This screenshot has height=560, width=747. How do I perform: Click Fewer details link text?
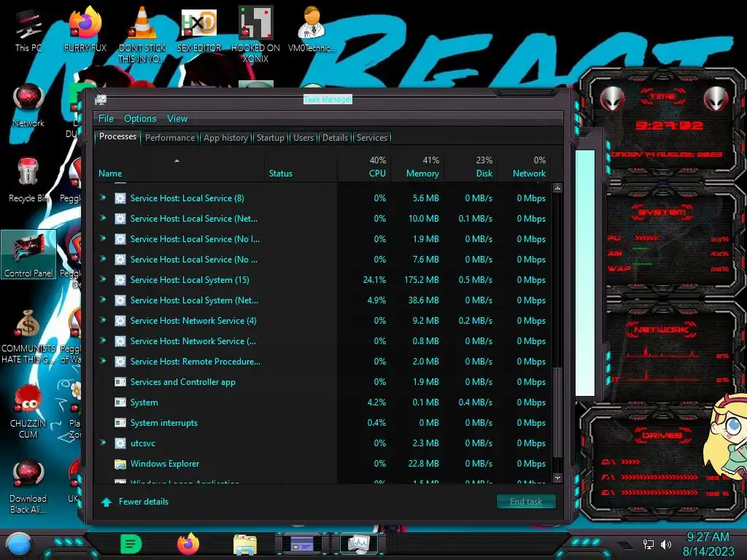144,502
